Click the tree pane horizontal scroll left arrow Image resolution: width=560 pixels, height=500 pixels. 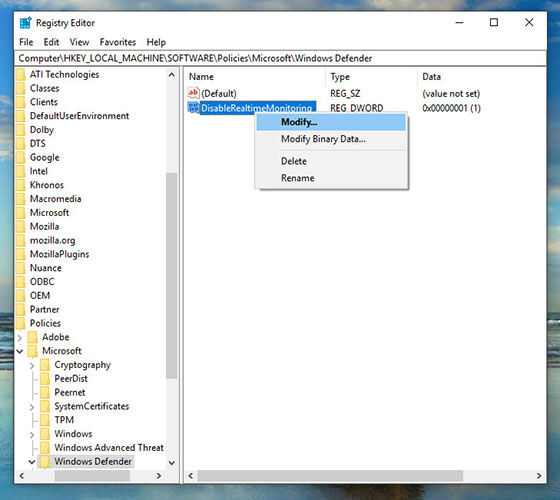[22, 476]
